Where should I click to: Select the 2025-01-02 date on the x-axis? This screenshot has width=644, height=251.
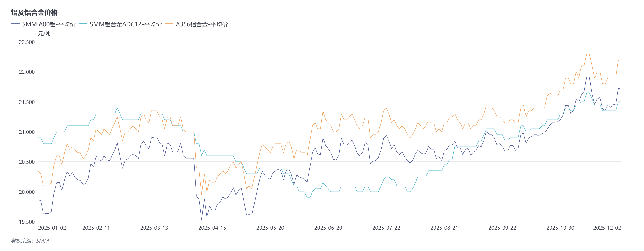pos(52,228)
